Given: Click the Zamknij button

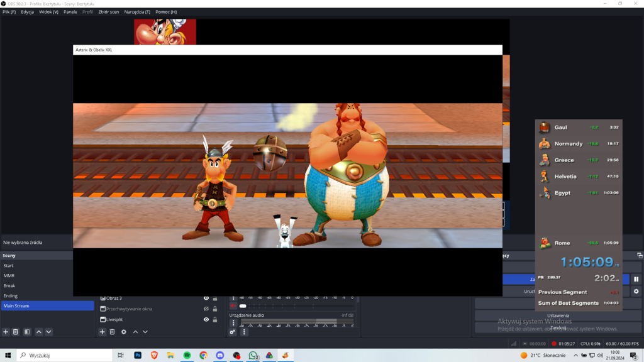Looking at the screenshot, I should pyautogui.click(x=558, y=327).
